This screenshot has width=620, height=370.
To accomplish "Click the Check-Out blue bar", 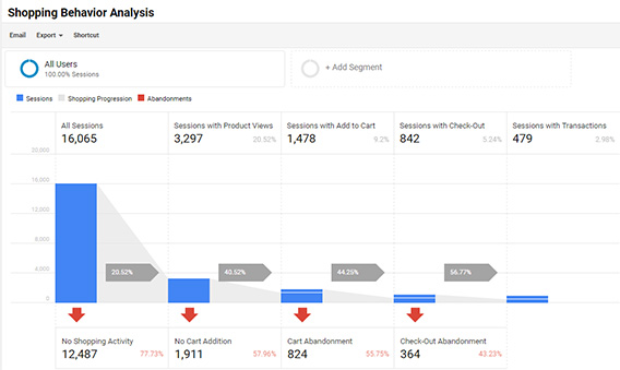I will pos(414,299).
